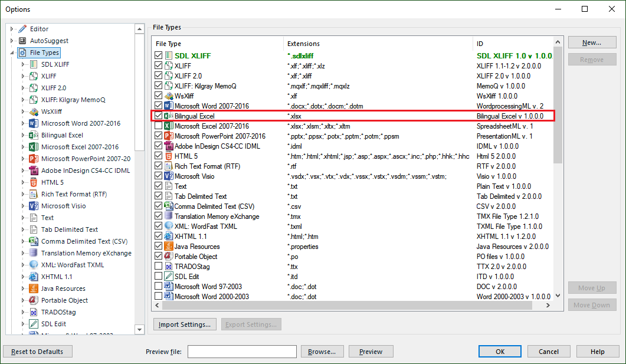Screen dimensions: 626x364
Task: Select Translation Memory eXchange in the tree
Action: [86, 253]
